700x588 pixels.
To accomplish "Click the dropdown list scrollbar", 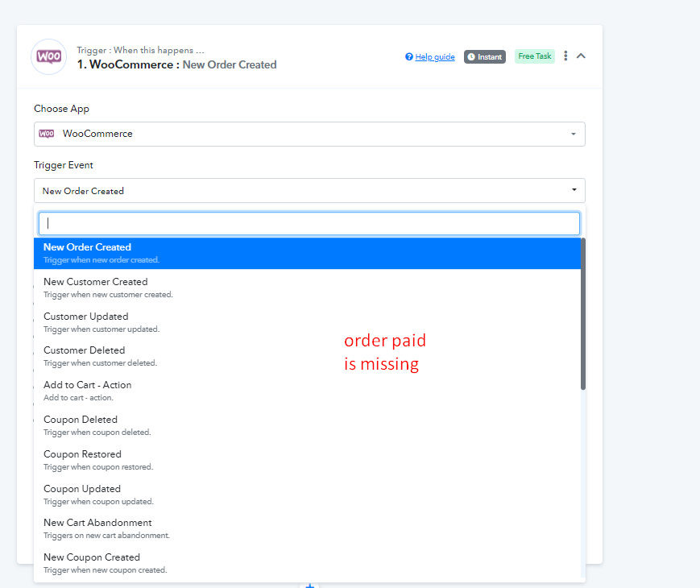I will 583,314.
